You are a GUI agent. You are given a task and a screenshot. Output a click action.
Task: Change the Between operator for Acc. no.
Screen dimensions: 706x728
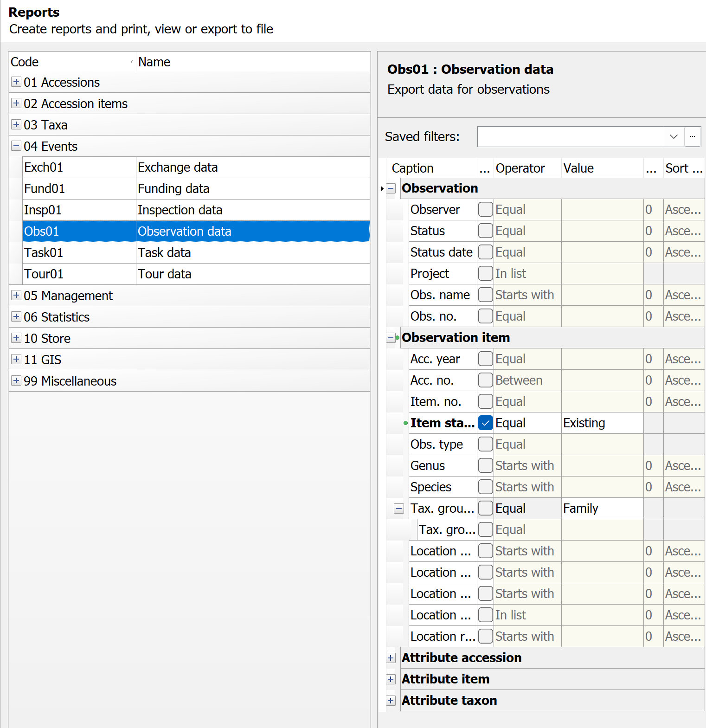click(x=527, y=380)
